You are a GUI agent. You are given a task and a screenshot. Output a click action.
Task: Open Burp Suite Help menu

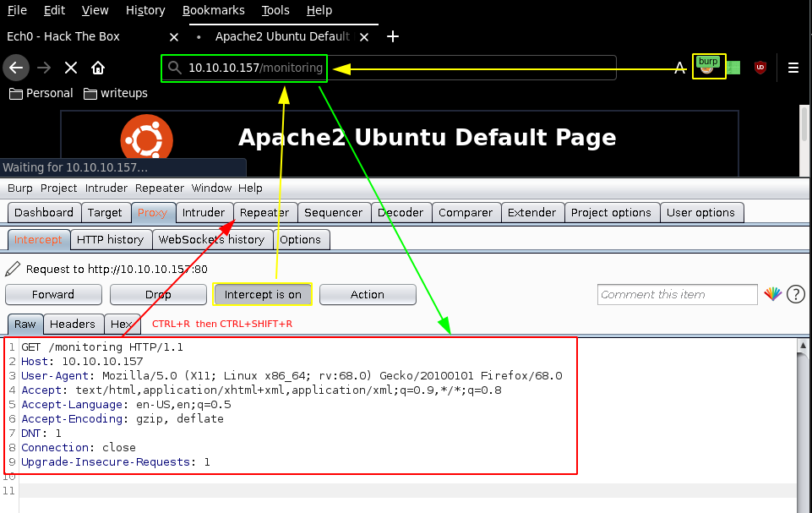click(250, 188)
